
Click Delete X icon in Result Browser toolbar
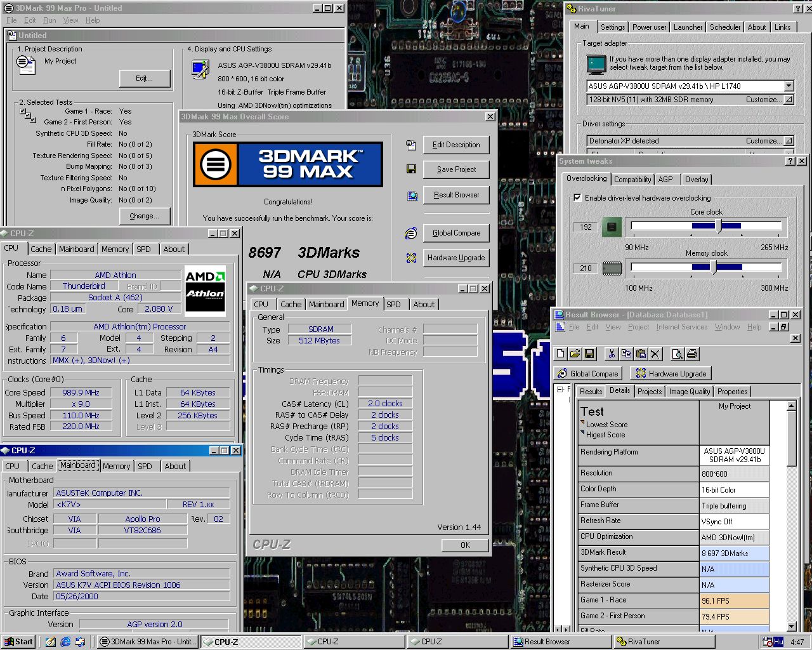(655, 354)
